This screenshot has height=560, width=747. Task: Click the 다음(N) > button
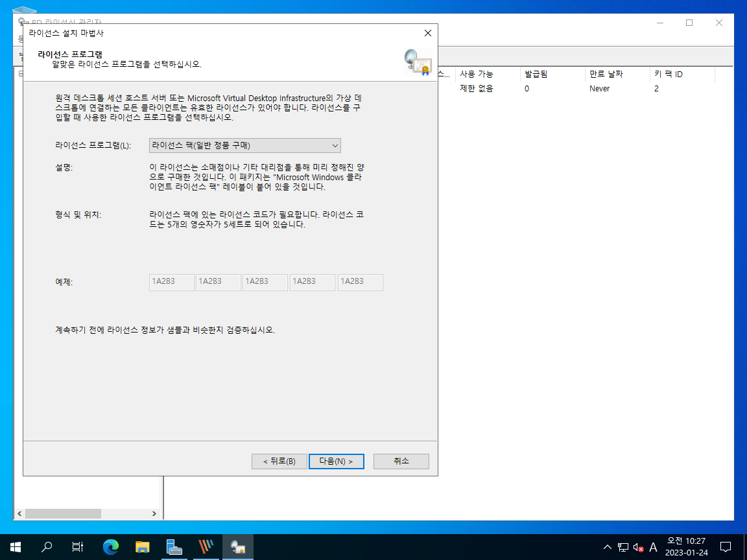[337, 461]
